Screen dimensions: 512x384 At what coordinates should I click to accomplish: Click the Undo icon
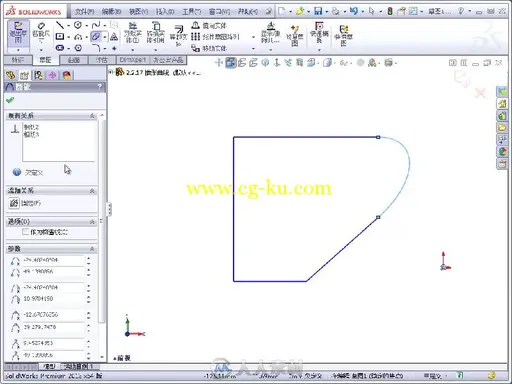354,11
